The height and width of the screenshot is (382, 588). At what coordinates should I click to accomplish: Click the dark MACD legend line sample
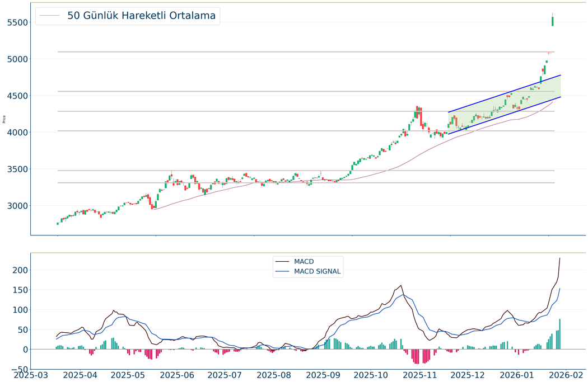click(x=282, y=261)
